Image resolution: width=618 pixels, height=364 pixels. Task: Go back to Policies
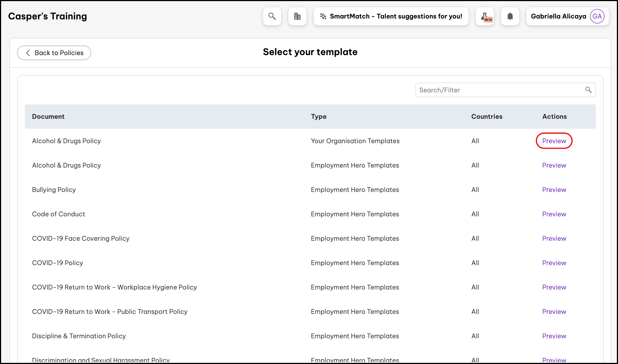point(54,53)
